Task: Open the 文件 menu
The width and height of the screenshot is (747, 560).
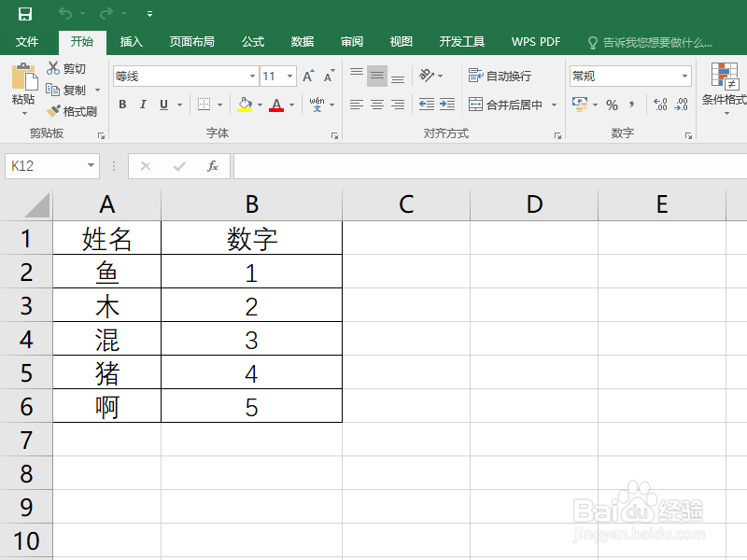Action: 27,42
